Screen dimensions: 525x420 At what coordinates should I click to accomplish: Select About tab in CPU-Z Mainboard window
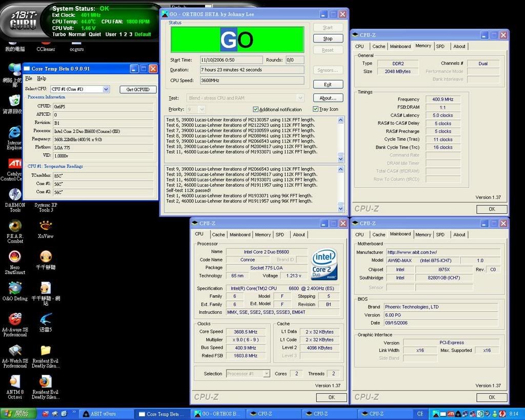pos(459,234)
